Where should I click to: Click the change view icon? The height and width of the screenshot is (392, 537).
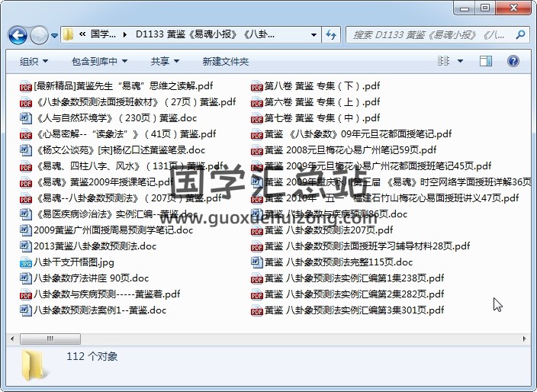[x=444, y=61]
